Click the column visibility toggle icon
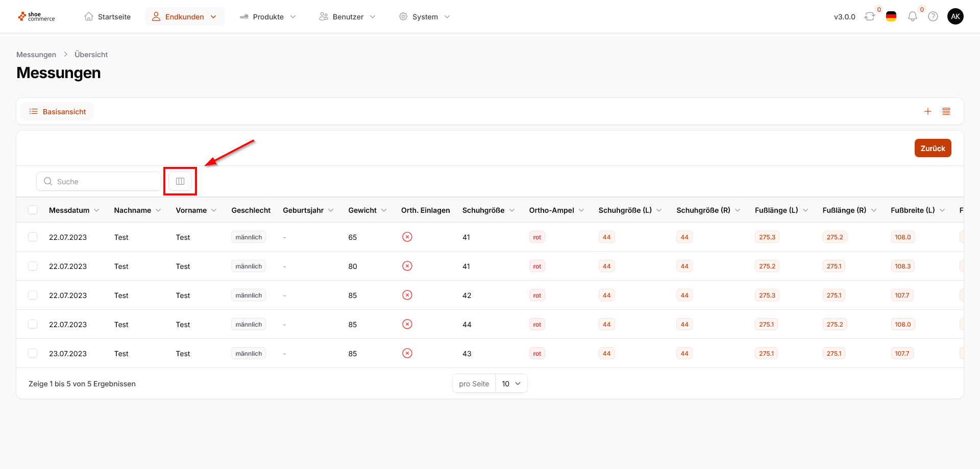Screen dimensions: 980x469 180,181
